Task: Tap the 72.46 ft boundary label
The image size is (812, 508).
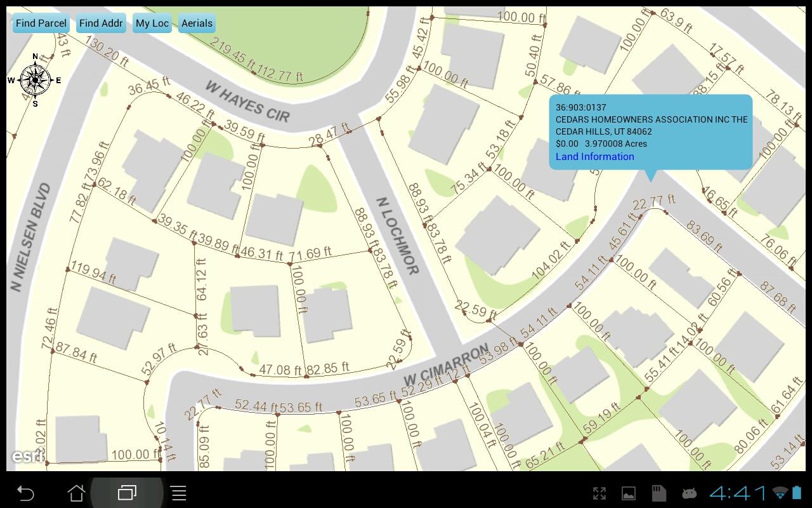Action: 49,330
